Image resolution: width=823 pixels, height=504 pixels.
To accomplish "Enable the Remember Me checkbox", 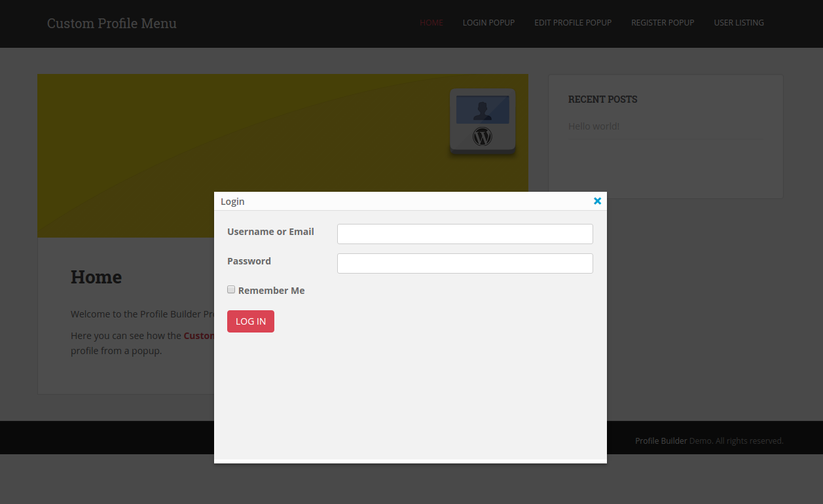I will coord(231,289).
